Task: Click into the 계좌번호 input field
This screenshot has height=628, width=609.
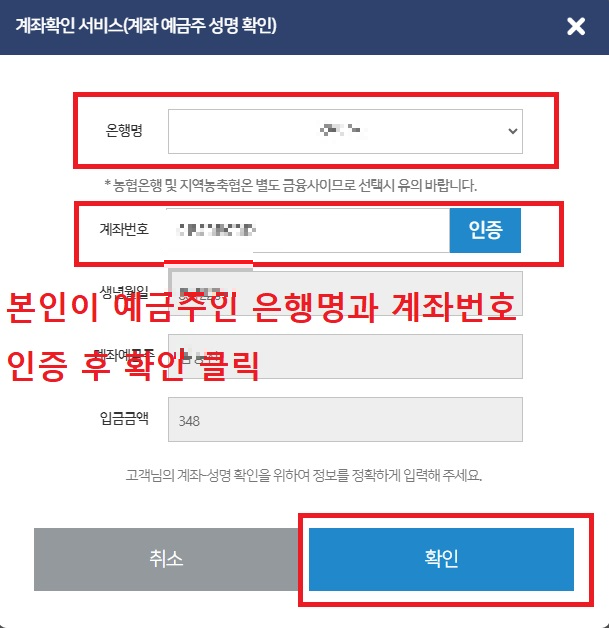Action: [309, 230]
